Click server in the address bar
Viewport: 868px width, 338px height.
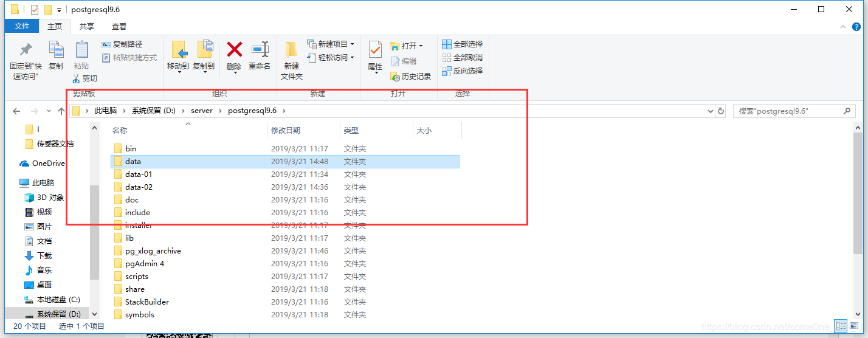pos(202,111)
